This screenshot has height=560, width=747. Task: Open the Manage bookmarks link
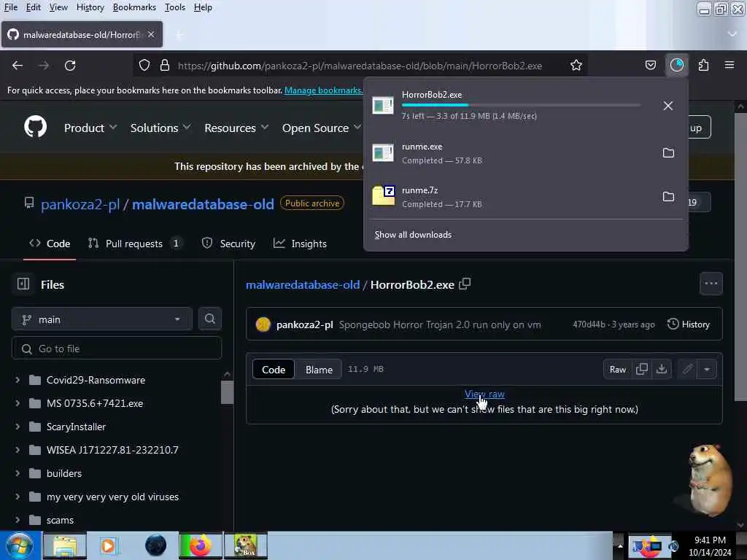(323, 90)
